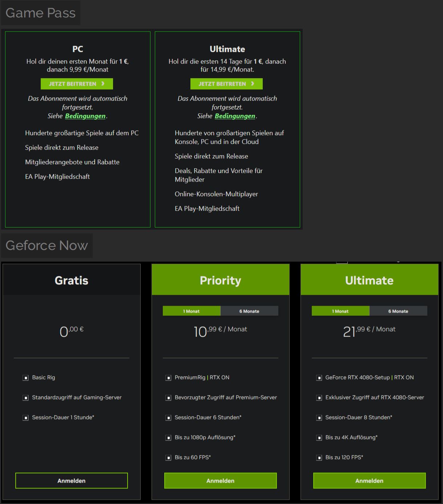
Task: Click the Geforce Now heading
Action: (x=47, y=245)
